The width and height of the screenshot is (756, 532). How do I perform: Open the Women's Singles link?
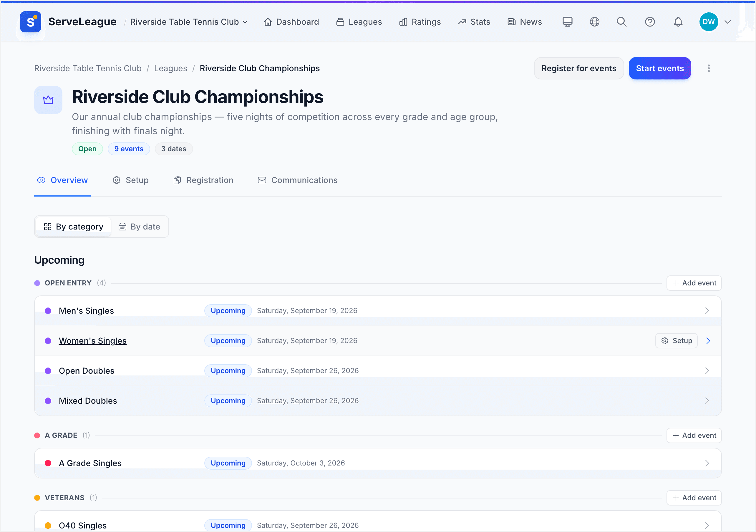(x=92, y=341)
